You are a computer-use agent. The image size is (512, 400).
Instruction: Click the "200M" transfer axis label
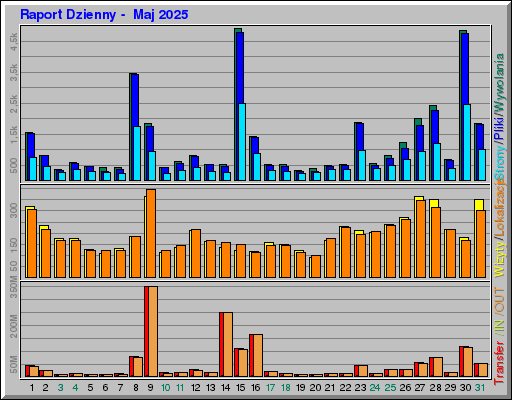coord(14,326)
